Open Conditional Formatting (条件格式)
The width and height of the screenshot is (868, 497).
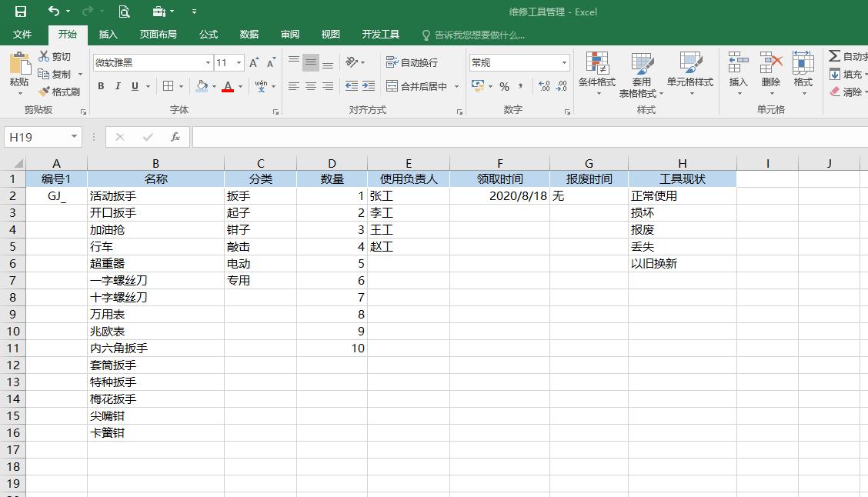pos(599,73)
